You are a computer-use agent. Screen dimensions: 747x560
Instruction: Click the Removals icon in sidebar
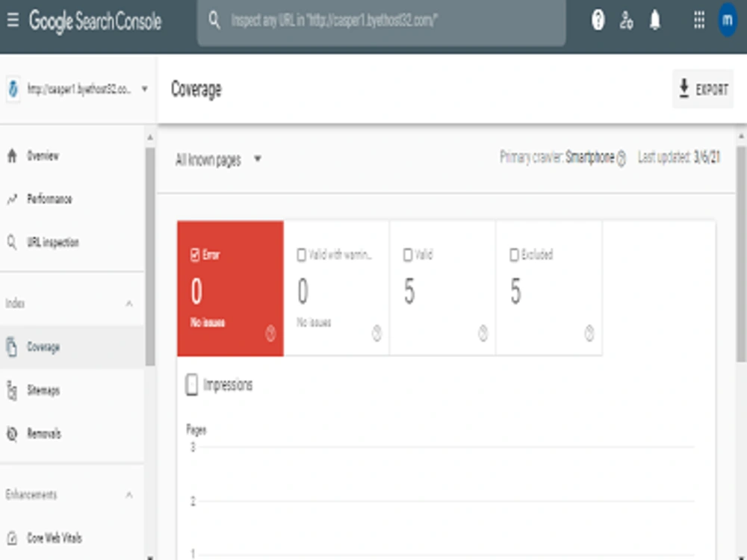(13, 434)
